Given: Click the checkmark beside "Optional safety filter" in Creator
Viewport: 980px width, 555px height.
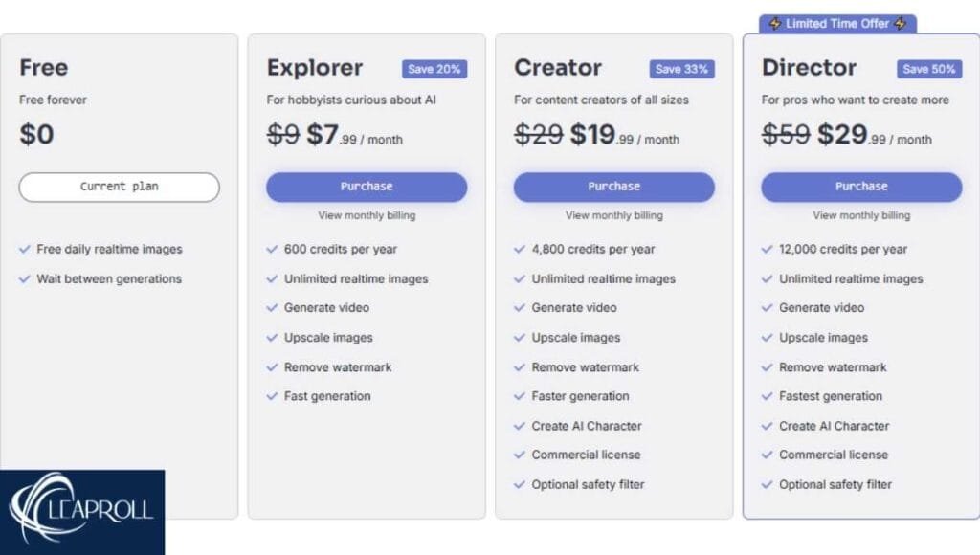Looking at the screenshot, I should click(x=520, y=485).
